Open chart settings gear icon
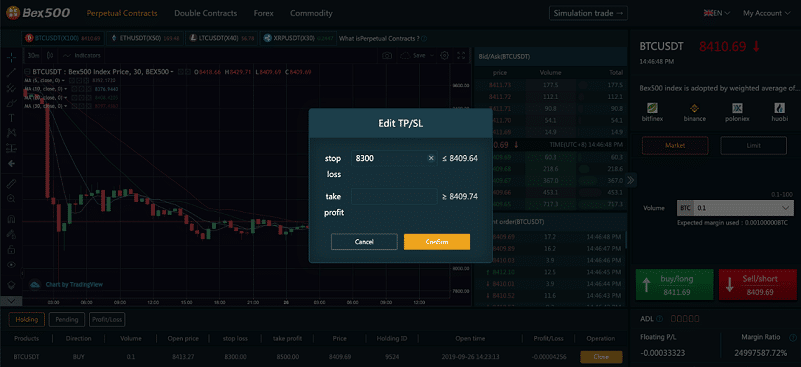The image size is (801, 367). [444, 55]
